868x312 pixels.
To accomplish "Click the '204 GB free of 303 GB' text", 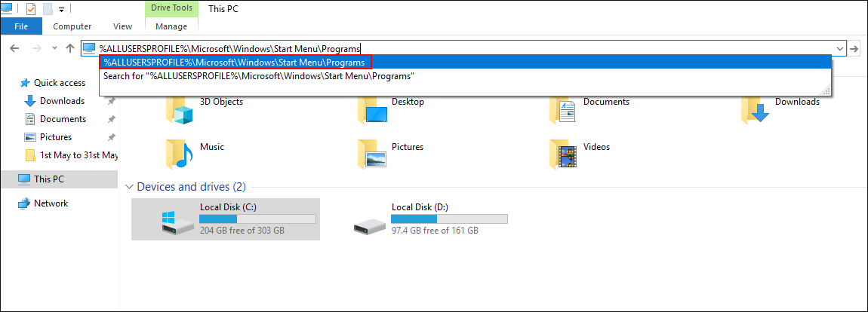I will point(242,230).
